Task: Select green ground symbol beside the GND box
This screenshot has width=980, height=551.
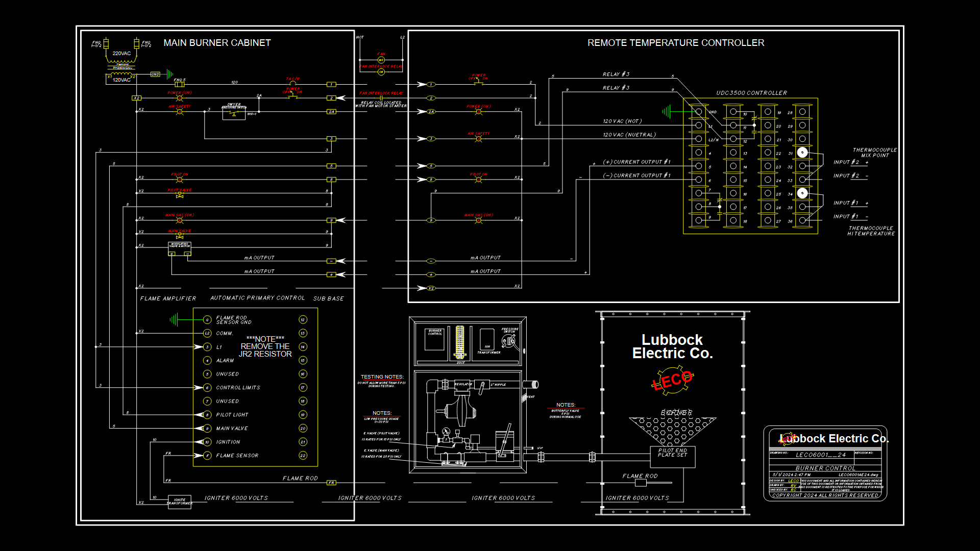Action: (170, 74)
